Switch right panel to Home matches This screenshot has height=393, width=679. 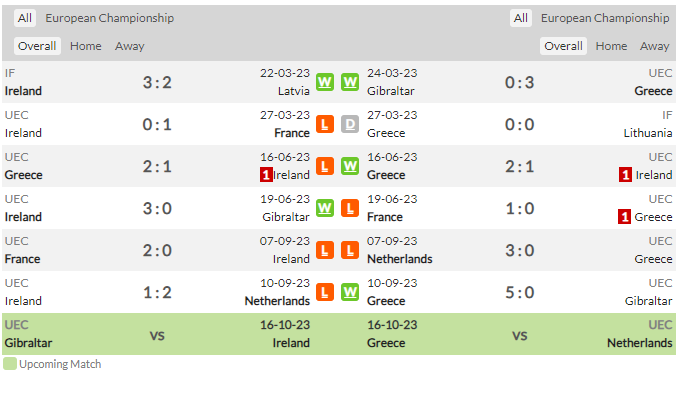point(611,46)
